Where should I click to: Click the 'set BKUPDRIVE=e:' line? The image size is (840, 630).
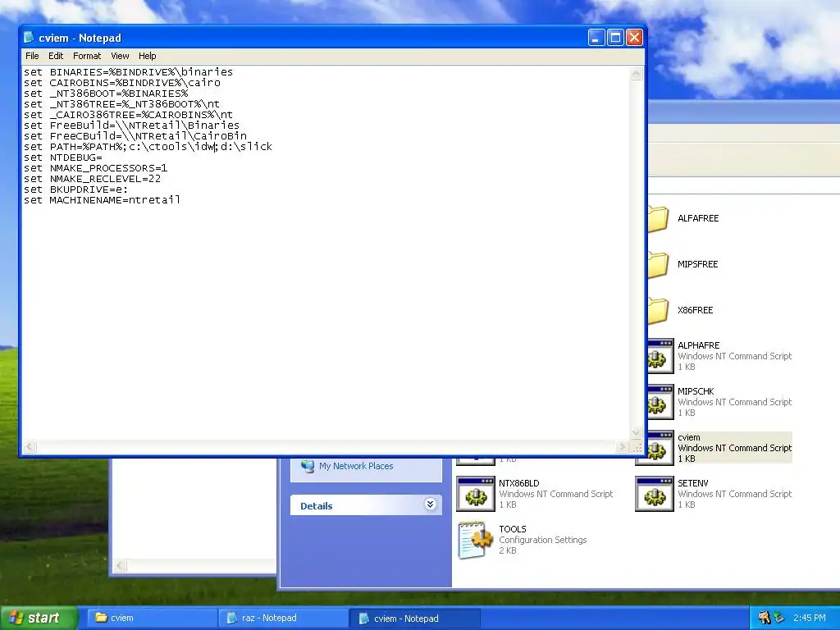[x=75, y=189]
